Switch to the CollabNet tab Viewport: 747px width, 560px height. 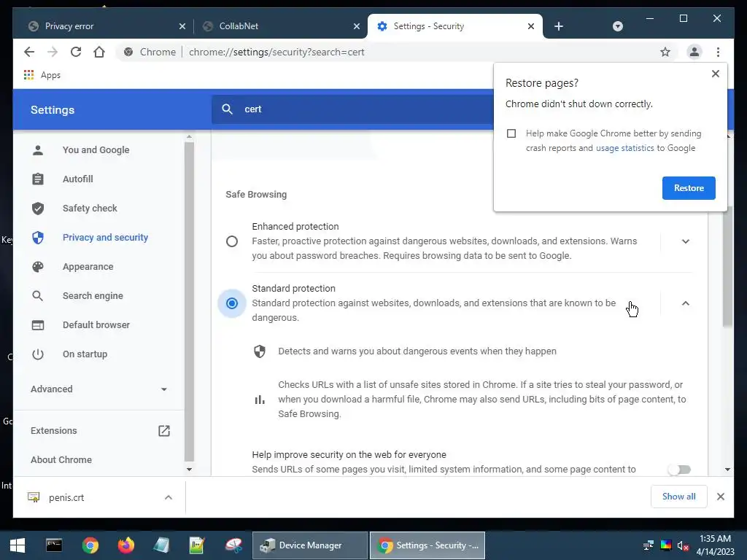click(x=279, y=26)
